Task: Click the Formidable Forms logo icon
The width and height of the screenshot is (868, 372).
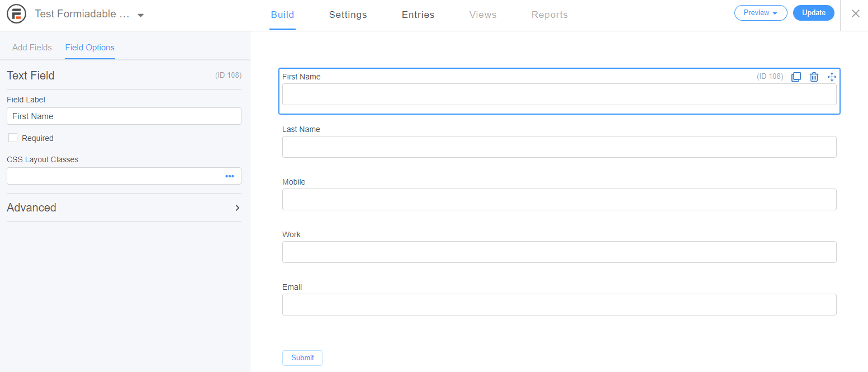Action: (17, 14)
